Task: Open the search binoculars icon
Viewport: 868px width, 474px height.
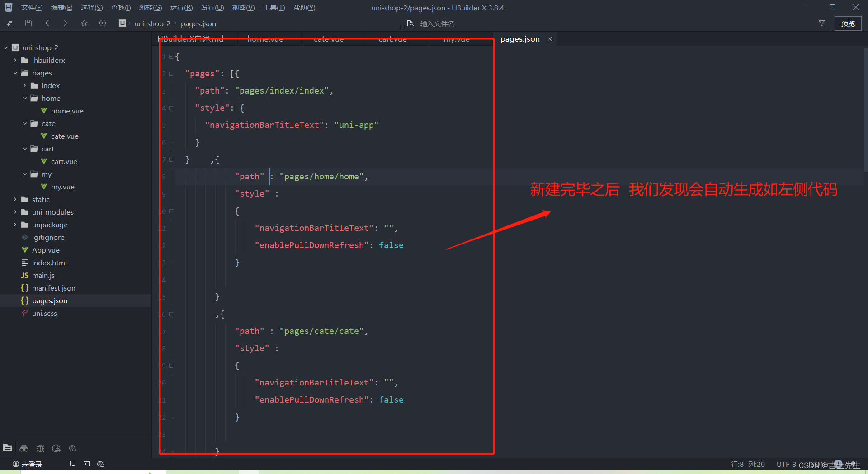Action: 24,448
